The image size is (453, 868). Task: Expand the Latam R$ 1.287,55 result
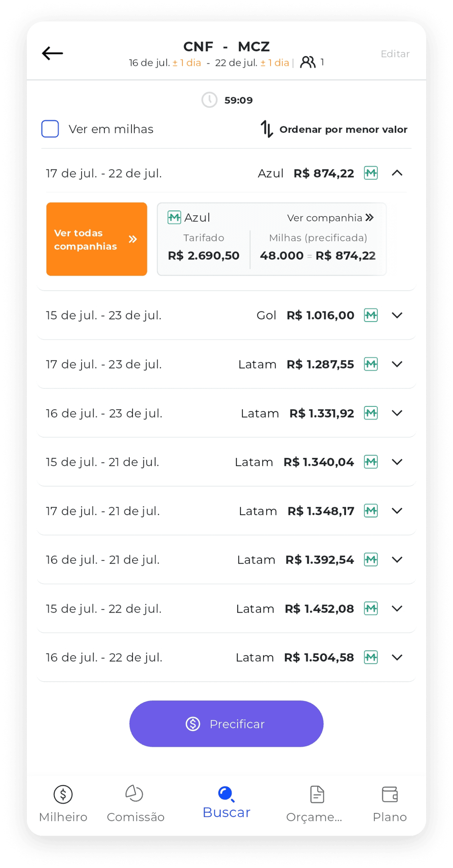397,364
